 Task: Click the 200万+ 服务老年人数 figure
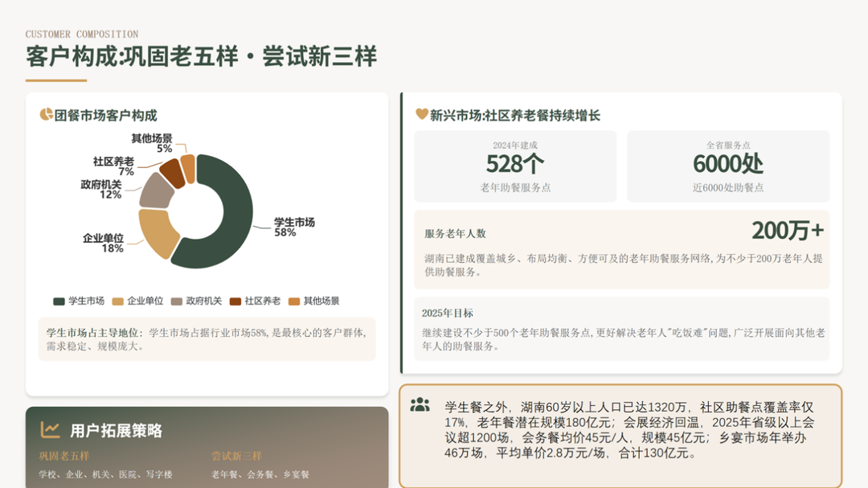point(788,231)
